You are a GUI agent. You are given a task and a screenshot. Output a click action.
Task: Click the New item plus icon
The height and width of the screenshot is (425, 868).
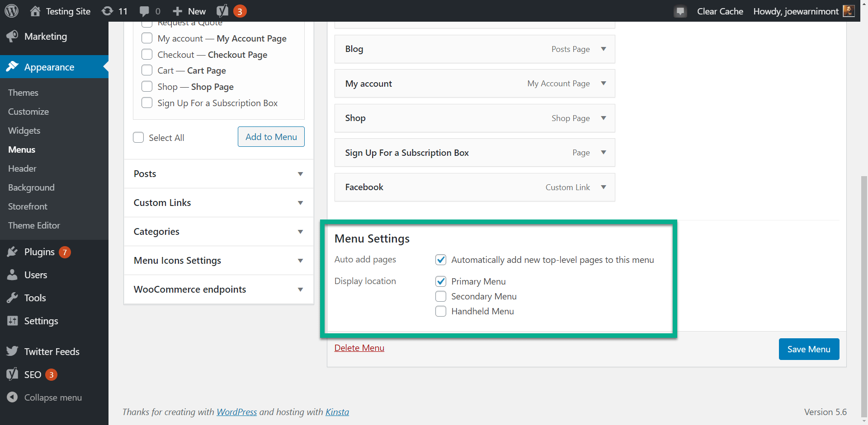coord(177,11)
